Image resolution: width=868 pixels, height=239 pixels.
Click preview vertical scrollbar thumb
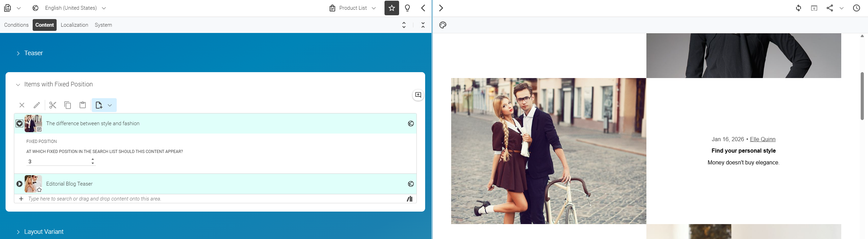tap(862, 96)
